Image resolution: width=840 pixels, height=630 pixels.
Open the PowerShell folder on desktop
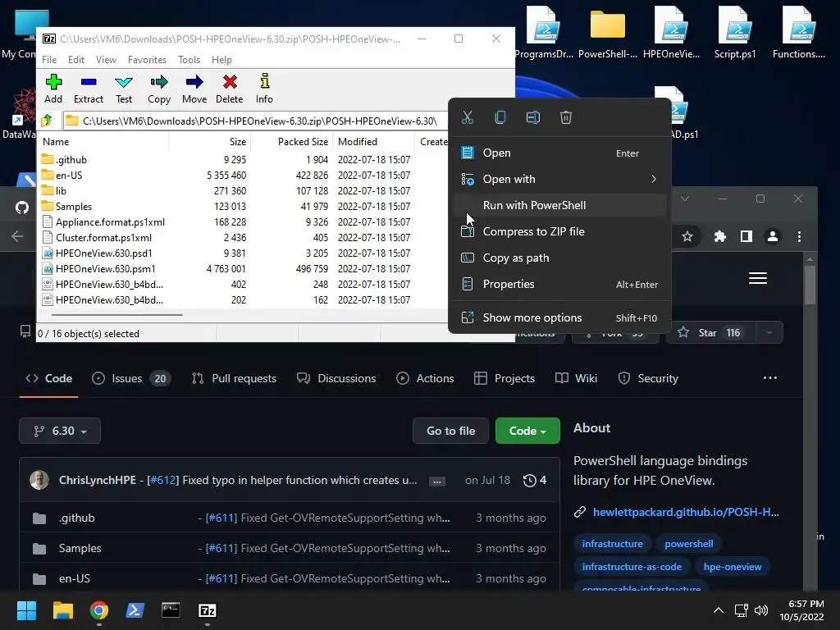608,32
